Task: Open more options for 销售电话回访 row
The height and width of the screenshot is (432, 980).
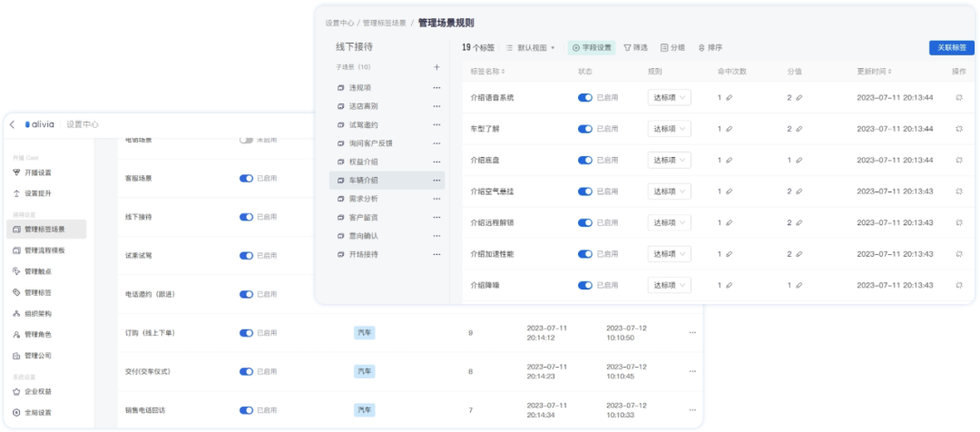Action: pyautogui.click(x=692, y=410)
